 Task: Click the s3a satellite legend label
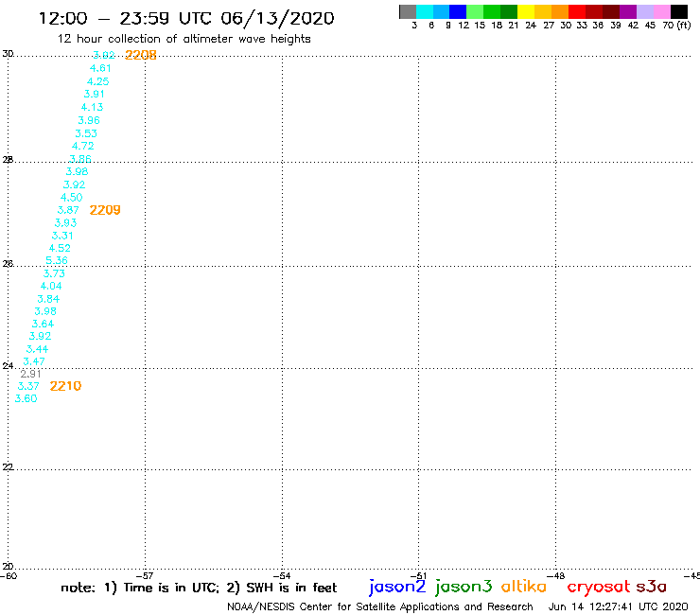652,587
